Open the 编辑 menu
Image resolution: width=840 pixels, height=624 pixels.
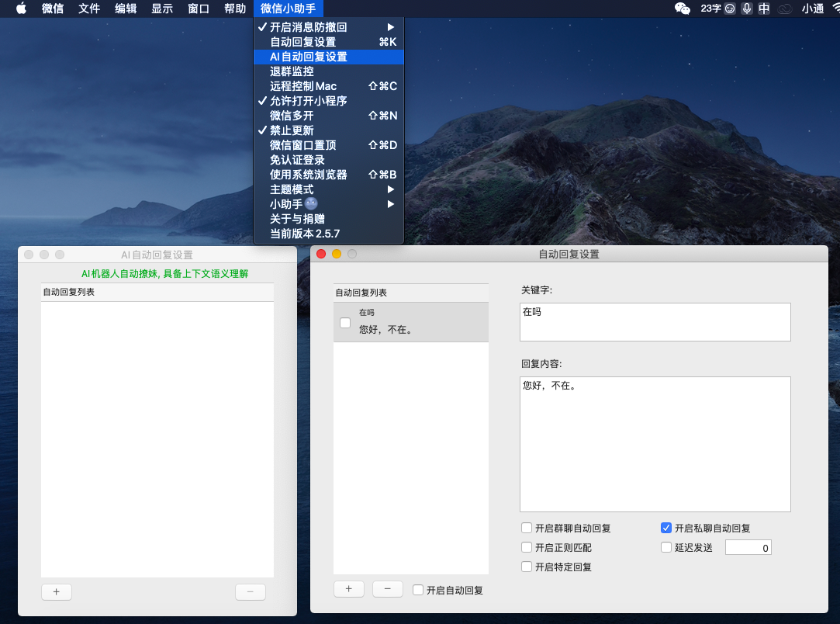coord(126,9)
